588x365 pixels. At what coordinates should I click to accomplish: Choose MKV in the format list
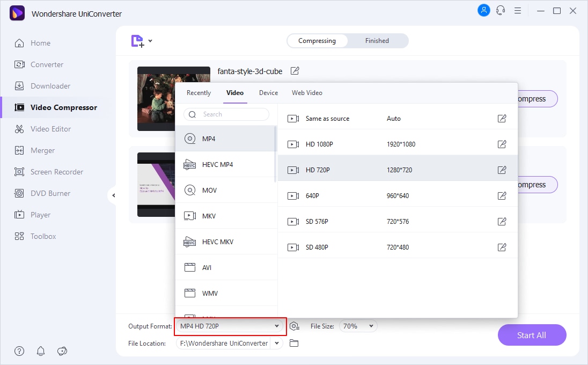pyautogui.click(x=225, y=216)
